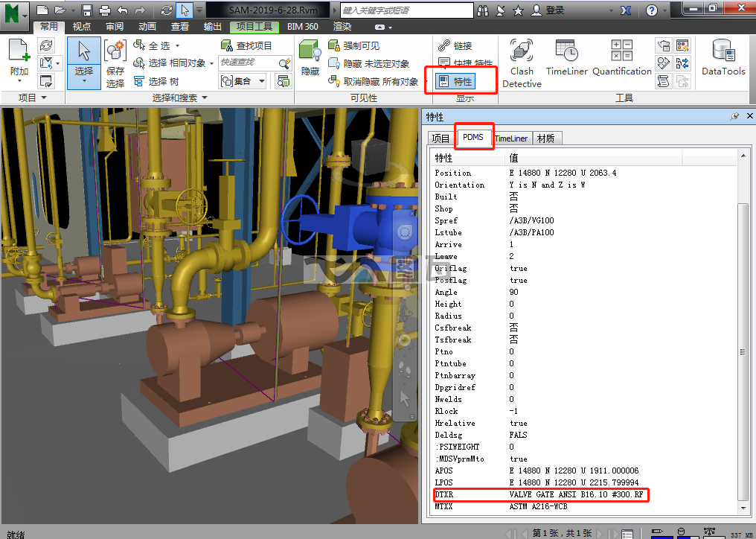Click the auto-hide pin icon on the 特性 panel
Image resolution: width=756 pixels, height=539 pixels.
click(734, 116)
